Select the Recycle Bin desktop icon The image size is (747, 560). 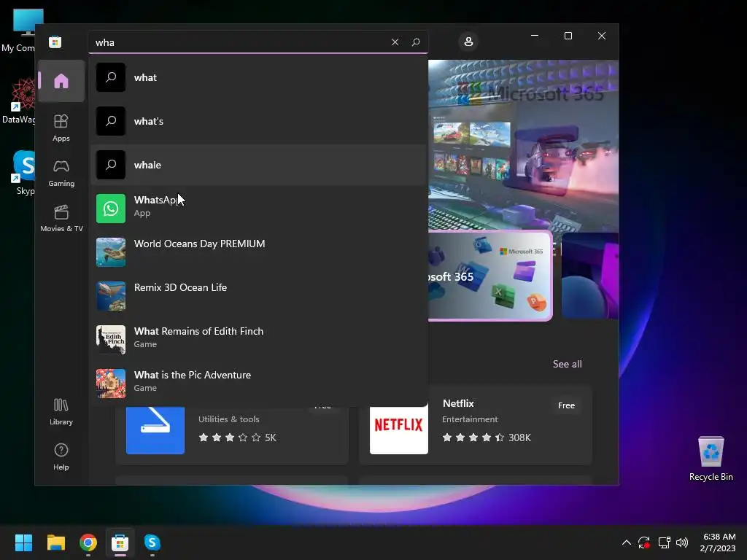point(711,459)
